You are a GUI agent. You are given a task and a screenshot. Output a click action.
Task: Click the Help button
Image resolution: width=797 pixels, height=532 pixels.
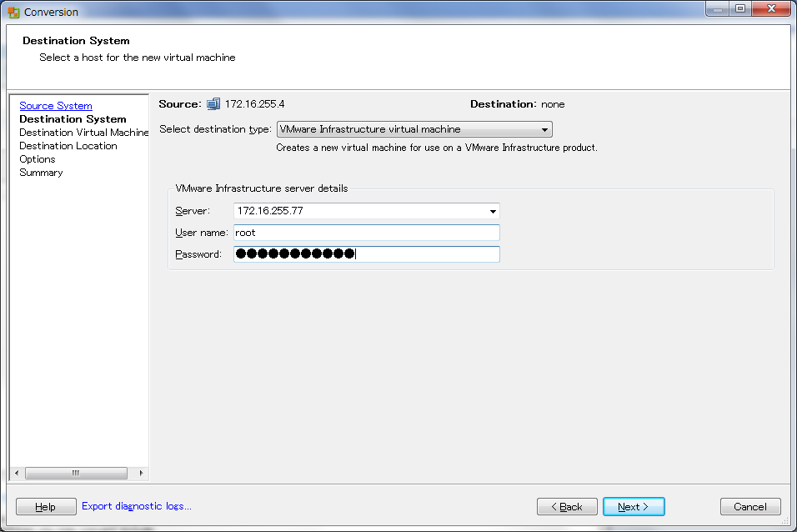[x=46, y=507]
